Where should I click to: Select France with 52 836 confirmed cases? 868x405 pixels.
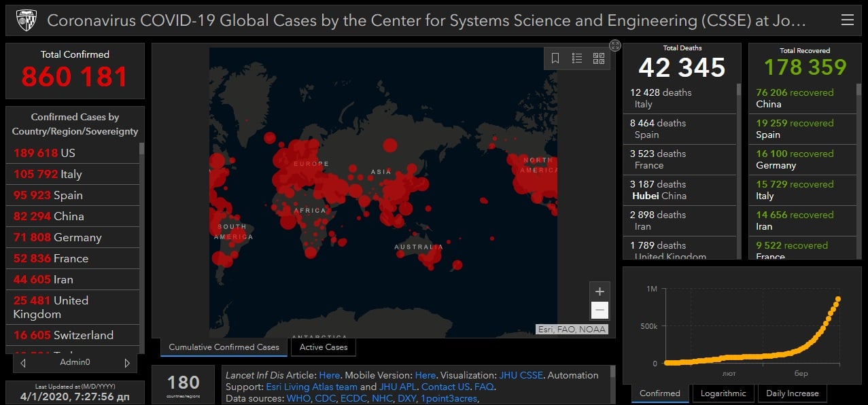coord(73,258)
